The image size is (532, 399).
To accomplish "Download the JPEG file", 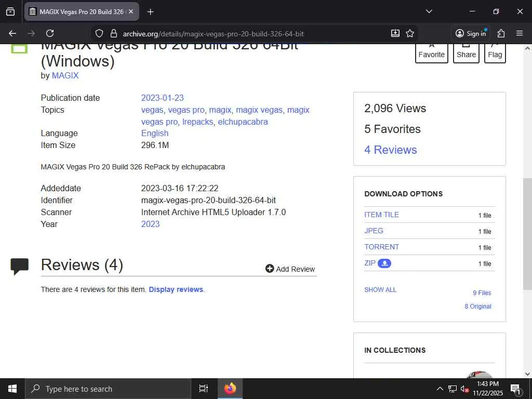I will point(374,231).
